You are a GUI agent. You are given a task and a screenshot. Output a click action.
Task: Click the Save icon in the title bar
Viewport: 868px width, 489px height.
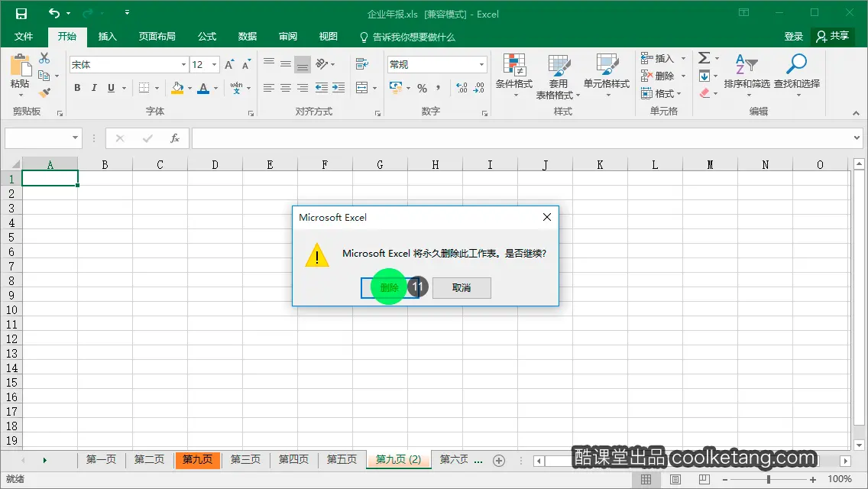tap(21, 13)
